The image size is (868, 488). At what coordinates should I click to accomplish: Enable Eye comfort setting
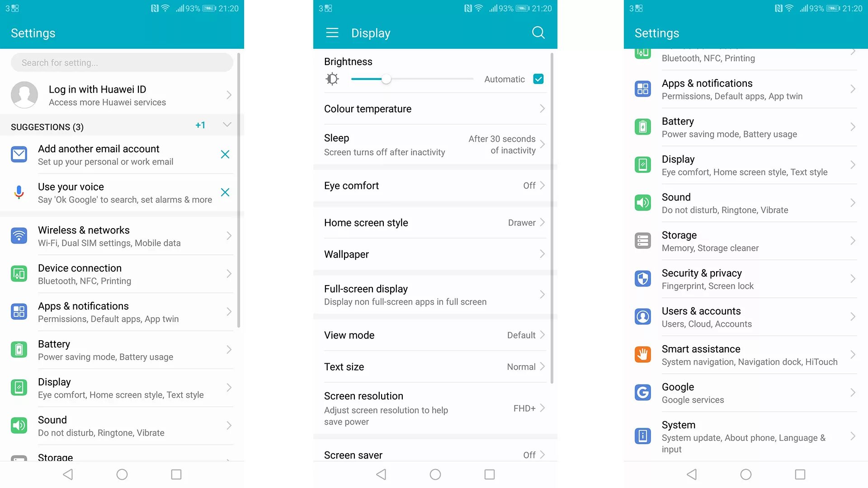[434, 185]
